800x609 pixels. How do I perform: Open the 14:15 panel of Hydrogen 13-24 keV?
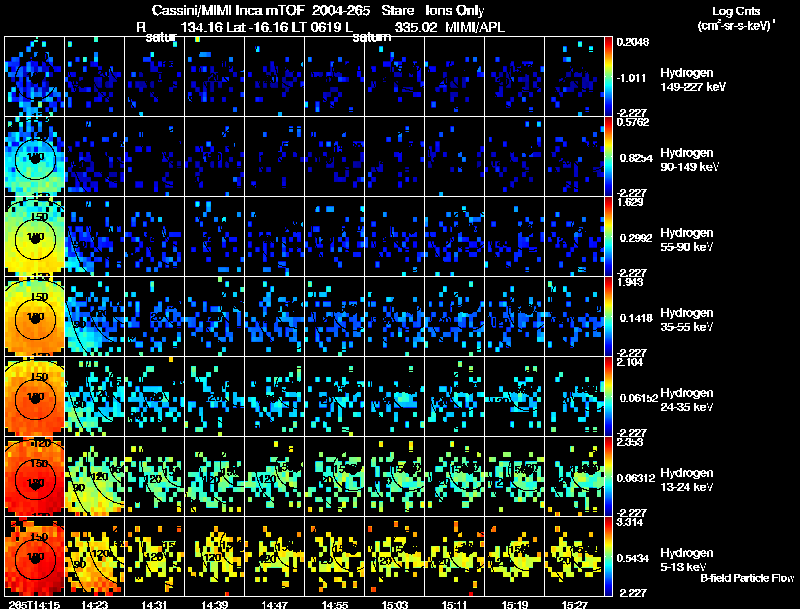click(34, 477)
